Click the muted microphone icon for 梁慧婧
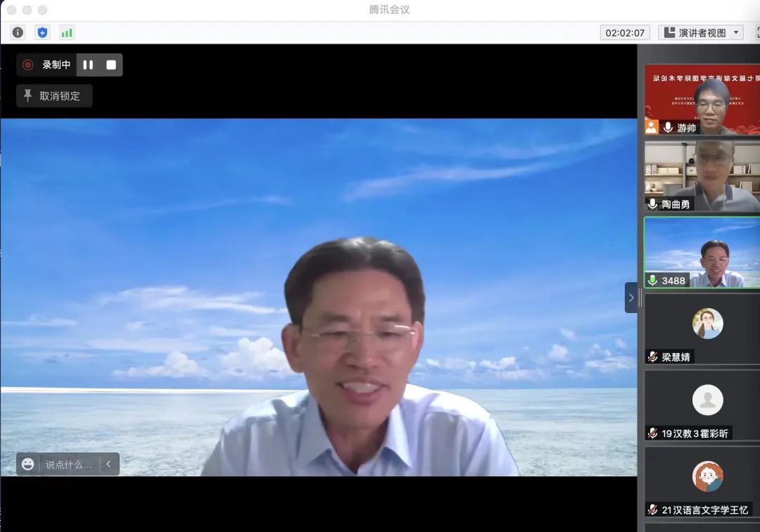The image size is (760, 532). 652,357
